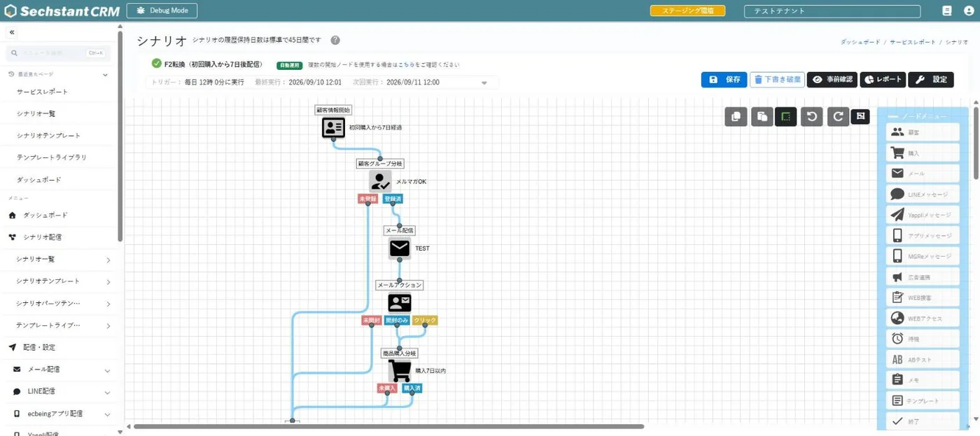Viewport: 980px width, 436px height.
Task: Click the redo arrow icon
Action: point(838,117)
